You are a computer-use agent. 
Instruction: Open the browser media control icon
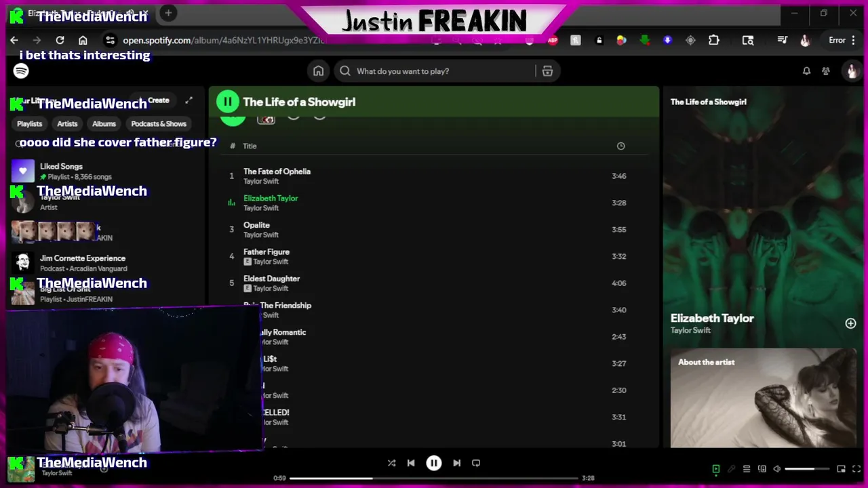[782, 40]
